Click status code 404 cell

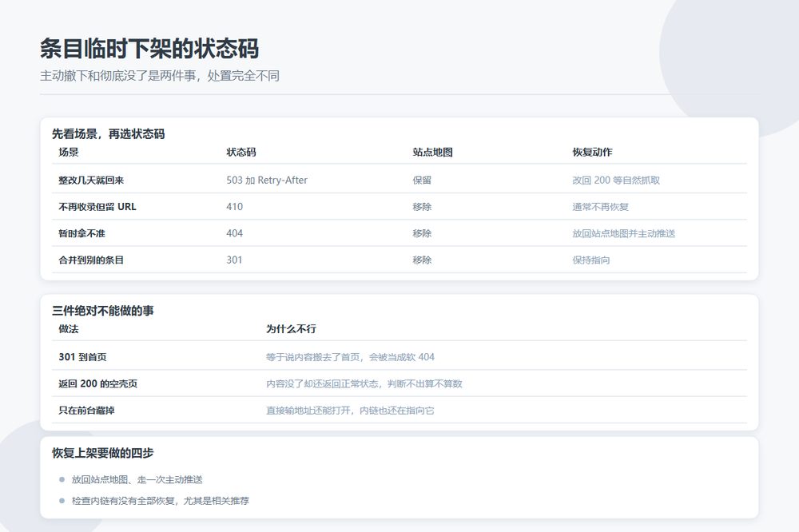pyautogui.click(x=234, y=233)
